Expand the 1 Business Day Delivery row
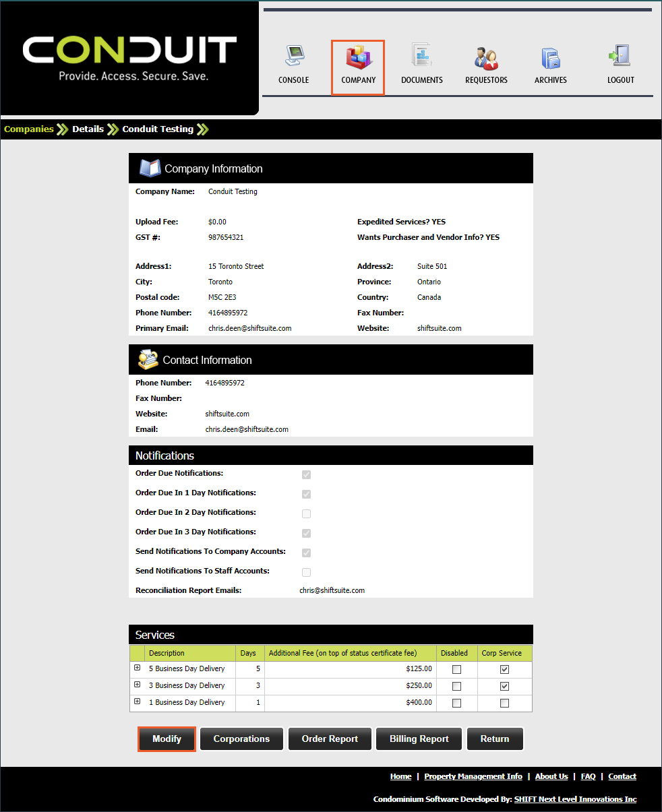662x812 pixels. tap(137, 701)
